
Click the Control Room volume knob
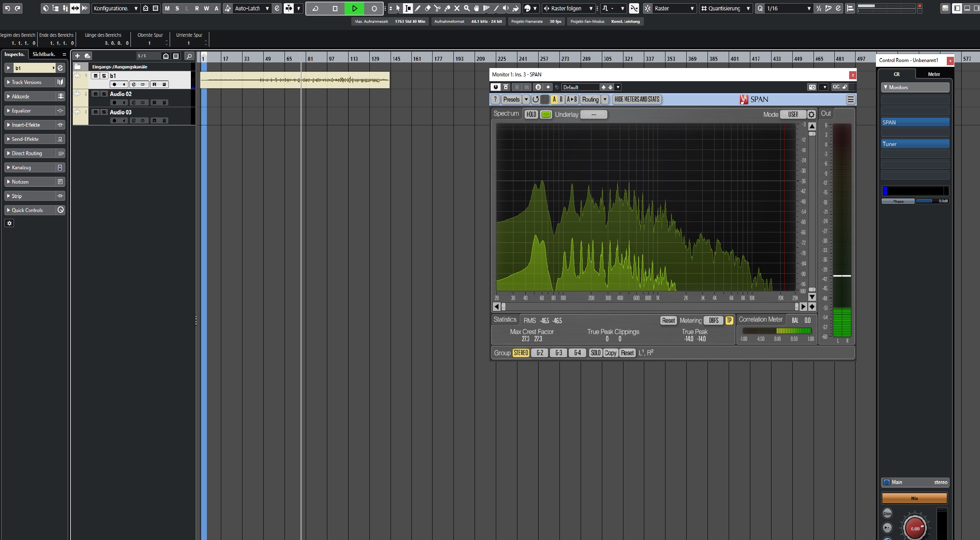click(915, 528)
